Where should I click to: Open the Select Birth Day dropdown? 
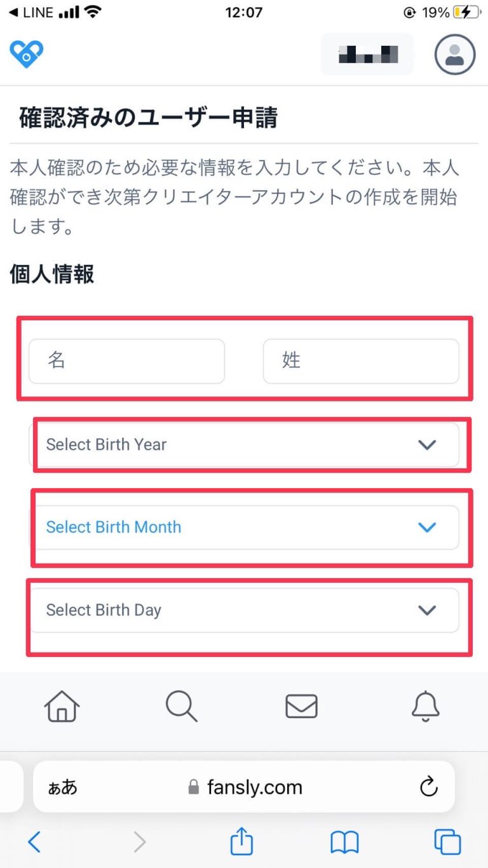click(245, 610)
